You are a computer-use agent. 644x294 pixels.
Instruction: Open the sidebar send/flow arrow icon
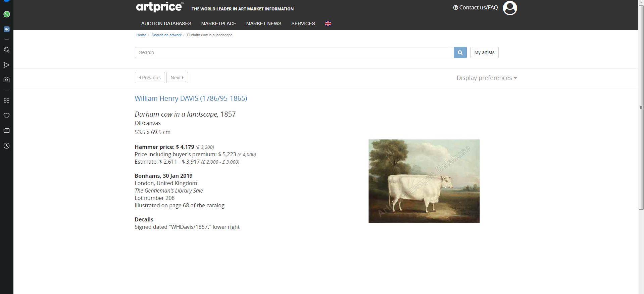[6, 65]
